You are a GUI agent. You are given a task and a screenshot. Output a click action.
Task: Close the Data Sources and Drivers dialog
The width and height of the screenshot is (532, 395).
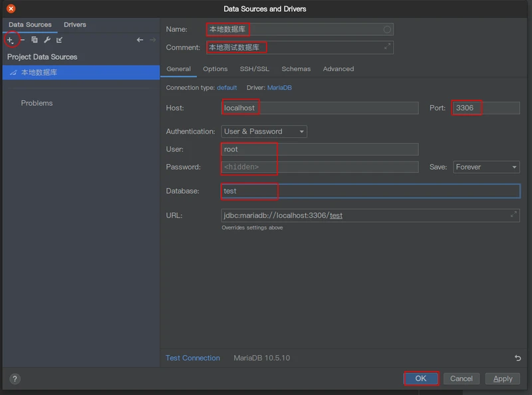pos(11,9)
